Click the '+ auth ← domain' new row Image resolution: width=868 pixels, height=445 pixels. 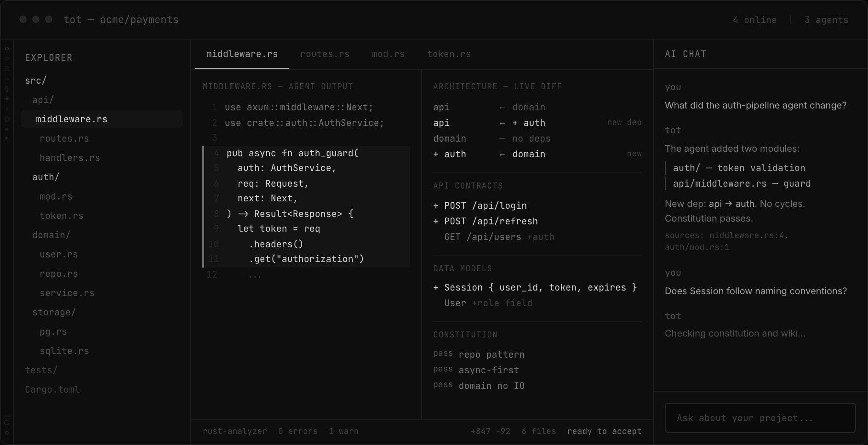(x=537, y=154)
